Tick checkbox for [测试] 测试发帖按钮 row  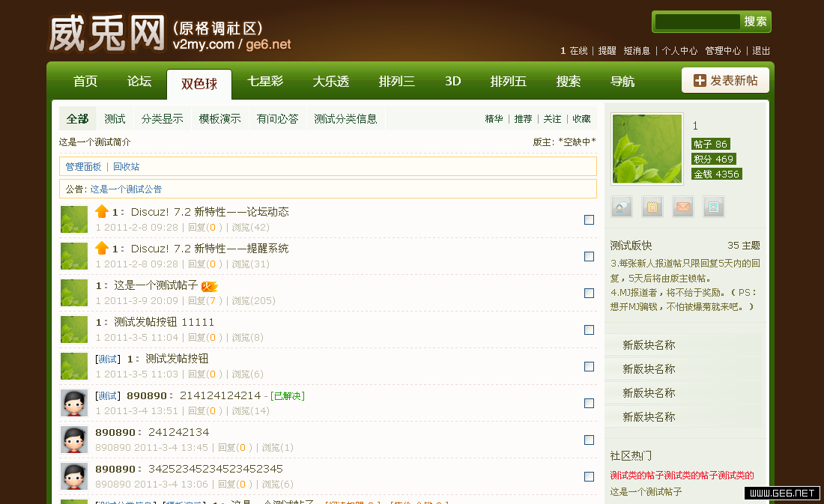[x=589, y=367]
